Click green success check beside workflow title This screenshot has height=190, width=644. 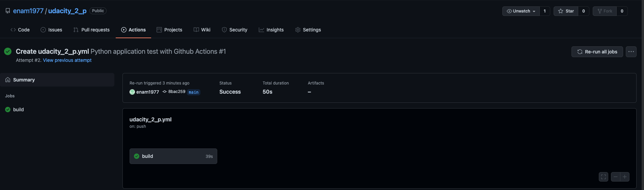pyautogui.click(x=8, y=51)
